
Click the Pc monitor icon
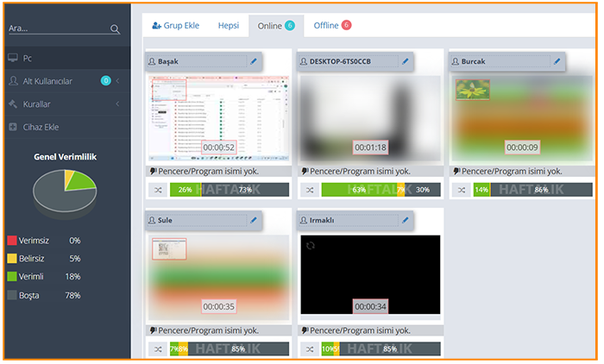point(13,58)
